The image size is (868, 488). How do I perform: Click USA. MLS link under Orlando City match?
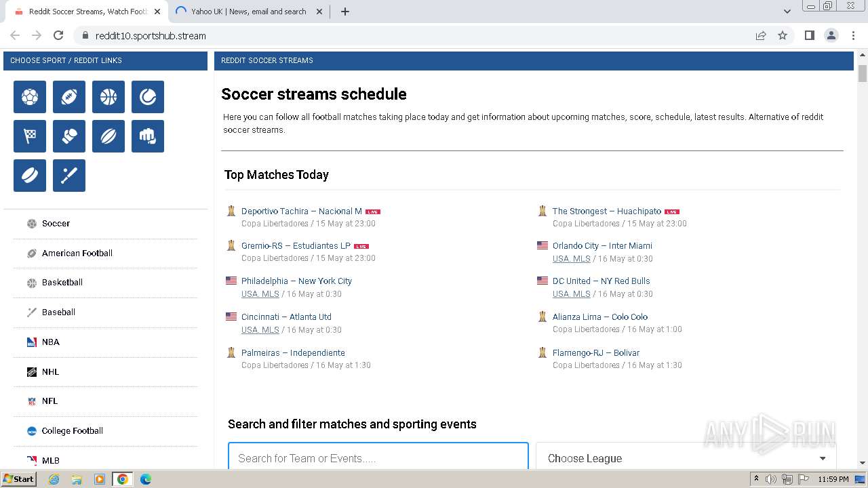pos(572,259)
